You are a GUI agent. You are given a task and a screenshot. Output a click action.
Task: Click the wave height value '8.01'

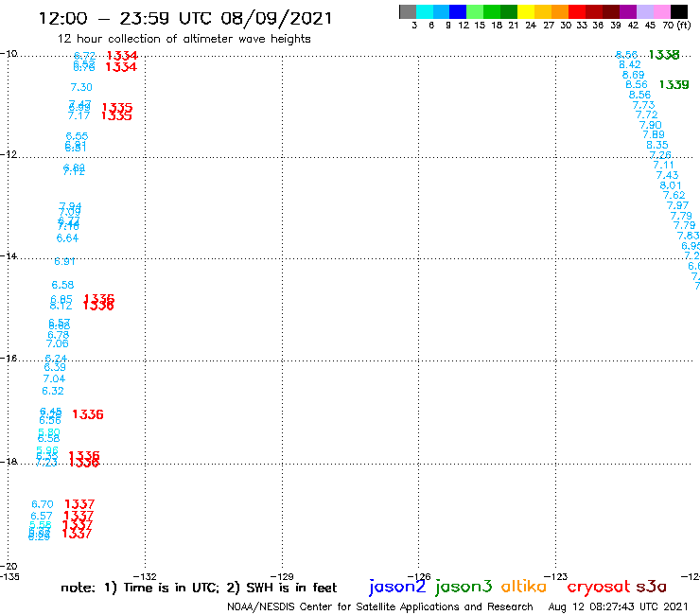tap(671, 185)
